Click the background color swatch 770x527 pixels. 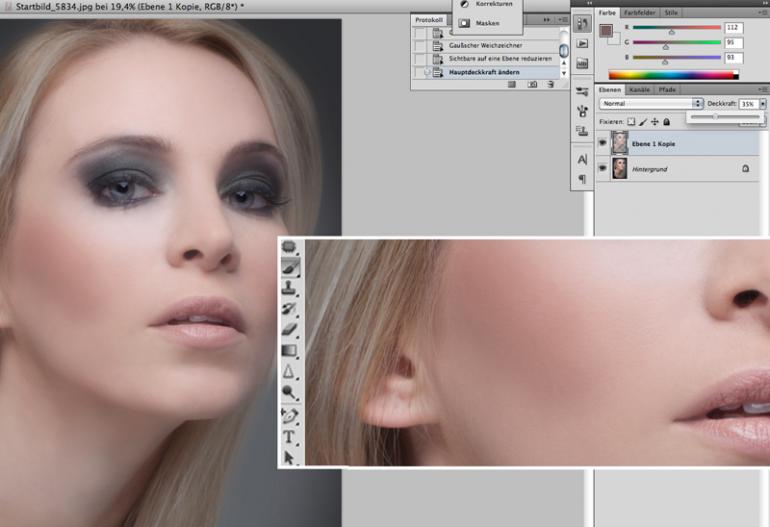[x=616, y=40]
